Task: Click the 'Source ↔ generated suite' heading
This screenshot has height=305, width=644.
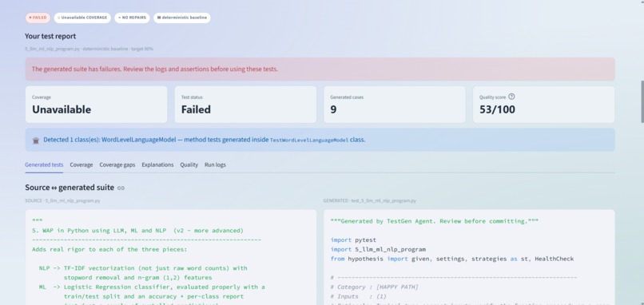Action: pos(70,188)
